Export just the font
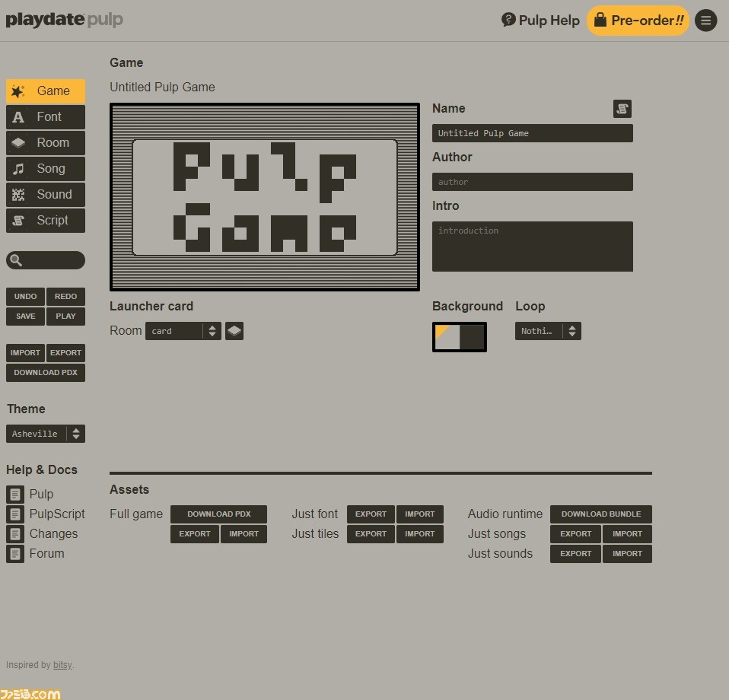 [371, 514]
